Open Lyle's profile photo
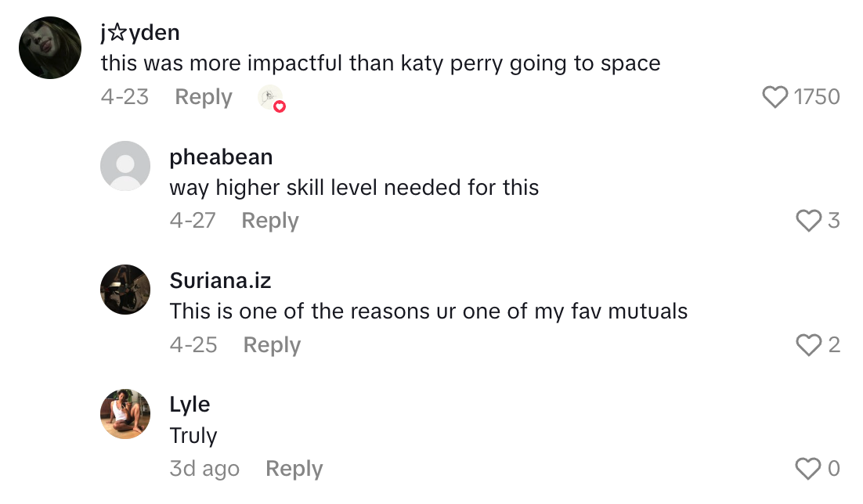This screenshot has height=504, width=863. coord(125,413)
